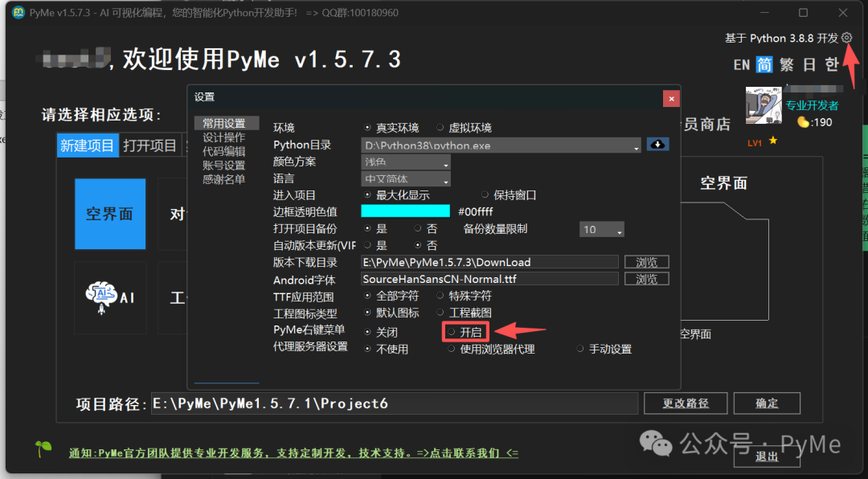868x479 pixels.
Task: Click the Android字体 filename field
Action: (x=489, y=279)
